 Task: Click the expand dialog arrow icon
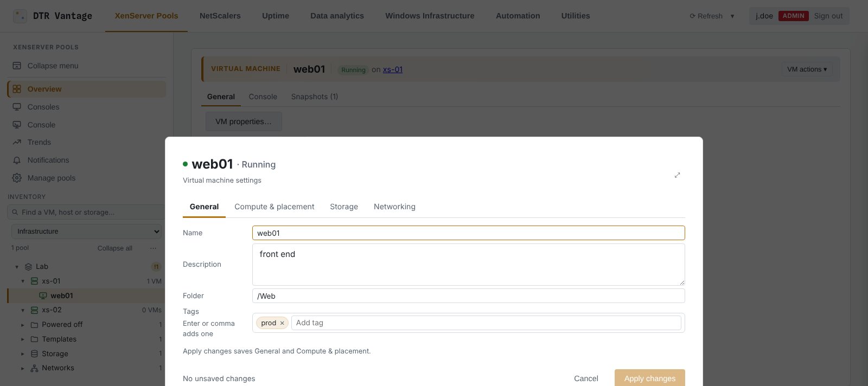pos(677,175)
